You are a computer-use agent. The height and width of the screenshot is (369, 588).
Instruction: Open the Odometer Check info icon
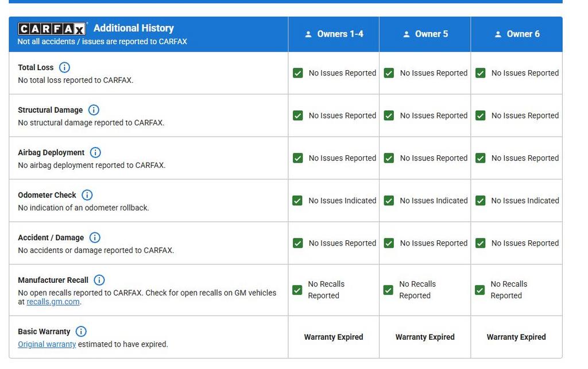click(x=87, y=195)
